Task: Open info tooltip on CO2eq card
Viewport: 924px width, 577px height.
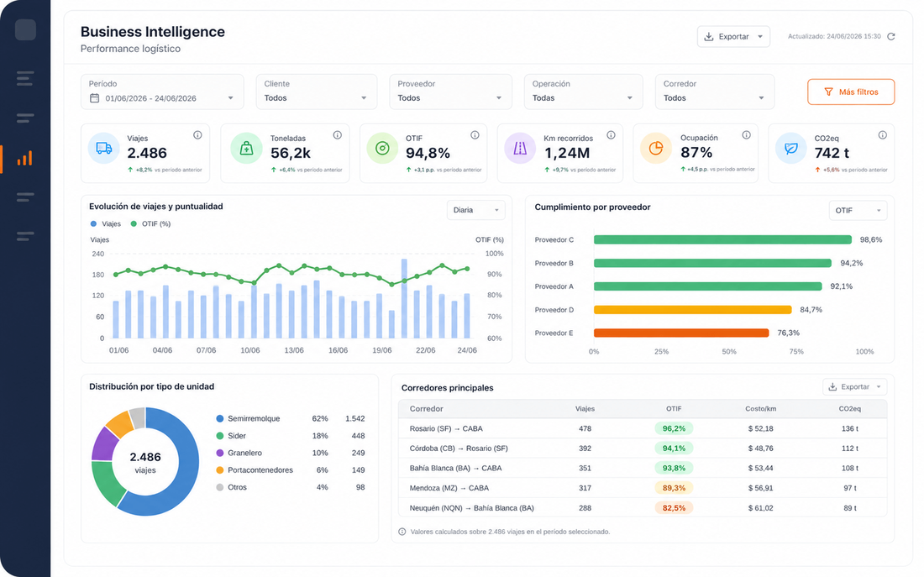Action: [x=882, y=135]
